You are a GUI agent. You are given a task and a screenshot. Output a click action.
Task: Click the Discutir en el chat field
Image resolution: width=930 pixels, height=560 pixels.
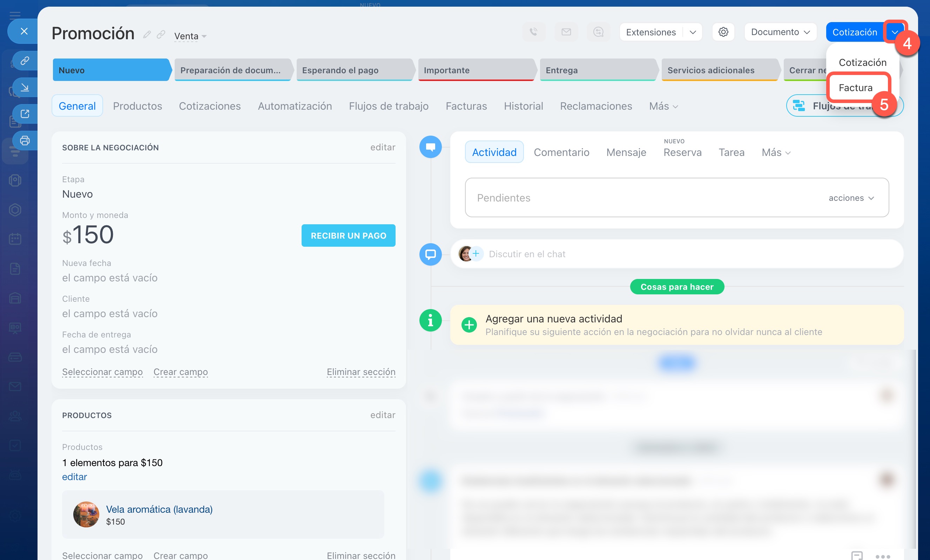527,254
